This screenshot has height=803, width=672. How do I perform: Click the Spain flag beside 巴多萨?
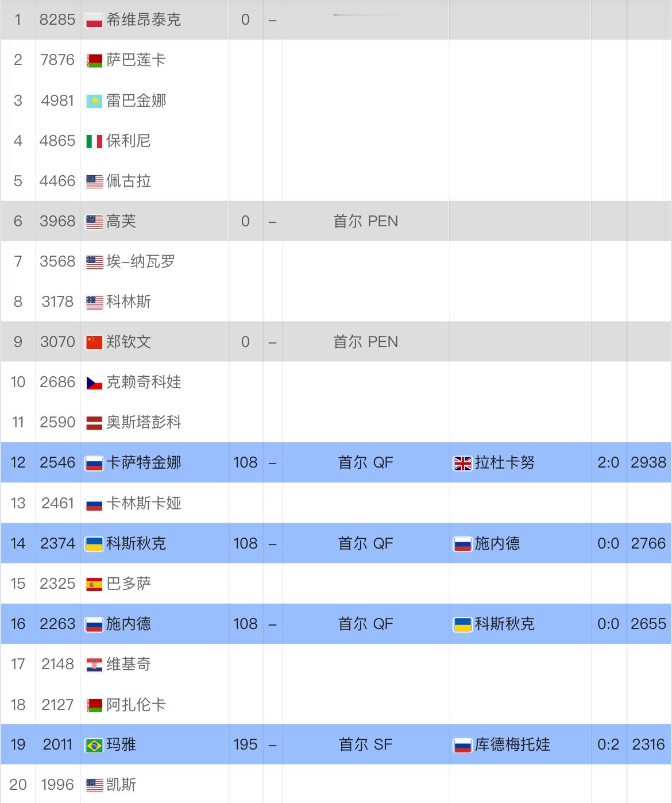pyautogui.click(x=94, y=584)
